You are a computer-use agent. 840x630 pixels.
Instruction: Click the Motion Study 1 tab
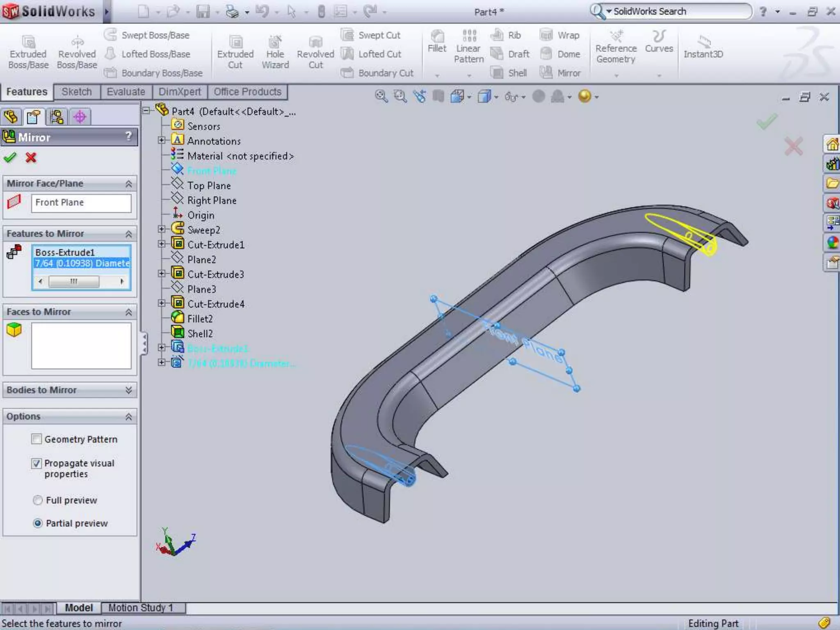pyautogui.click(x=141, y=607)
